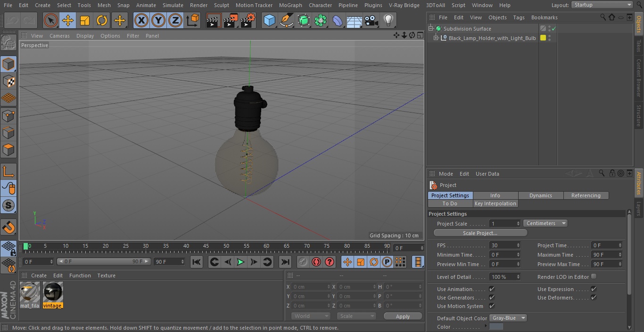
Task: Open the Simulate menu
Action: click(x=173, y=5)
